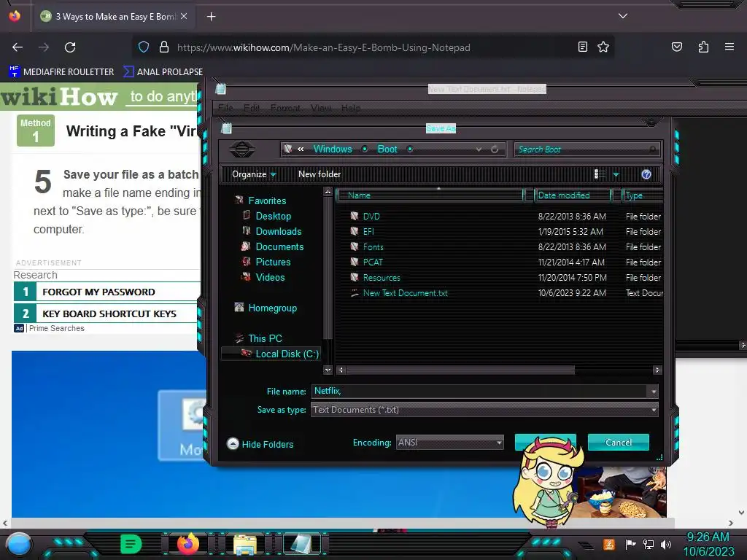Open Downloads in navigation pane
Image resolution: width=747 pixels, height=560 pixels.
pyautogui.click(x=278, y=231)
